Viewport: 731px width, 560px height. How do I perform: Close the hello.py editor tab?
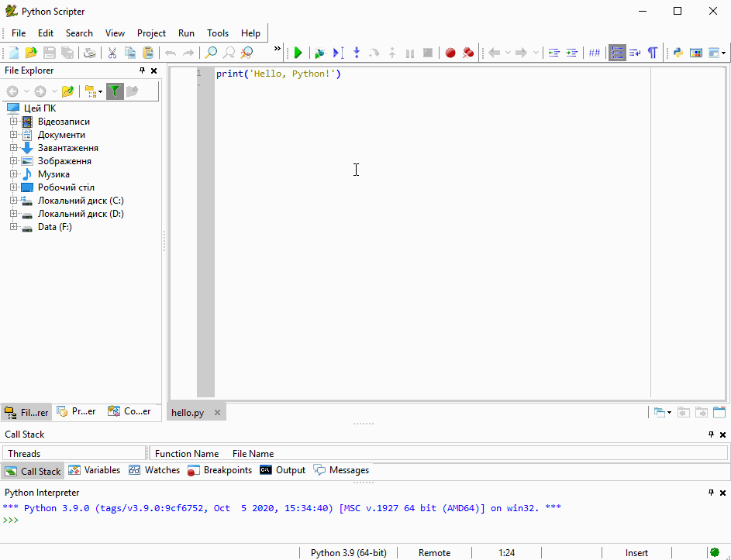tap(218, 413)
